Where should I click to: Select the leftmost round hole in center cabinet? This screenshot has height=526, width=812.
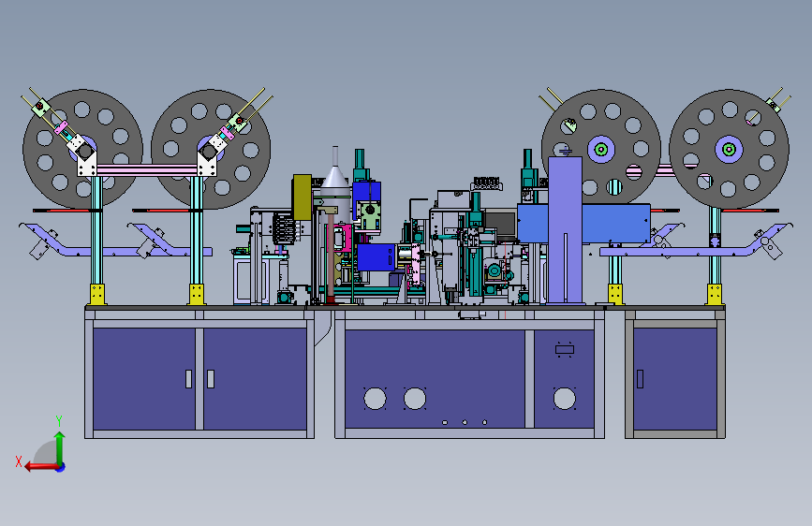pos(375,399)
